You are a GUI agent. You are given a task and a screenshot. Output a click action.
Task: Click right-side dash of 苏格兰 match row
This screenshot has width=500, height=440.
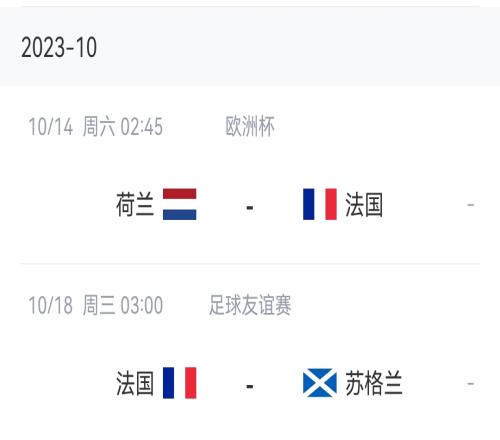pyautogui.click(x=471, y=384)
